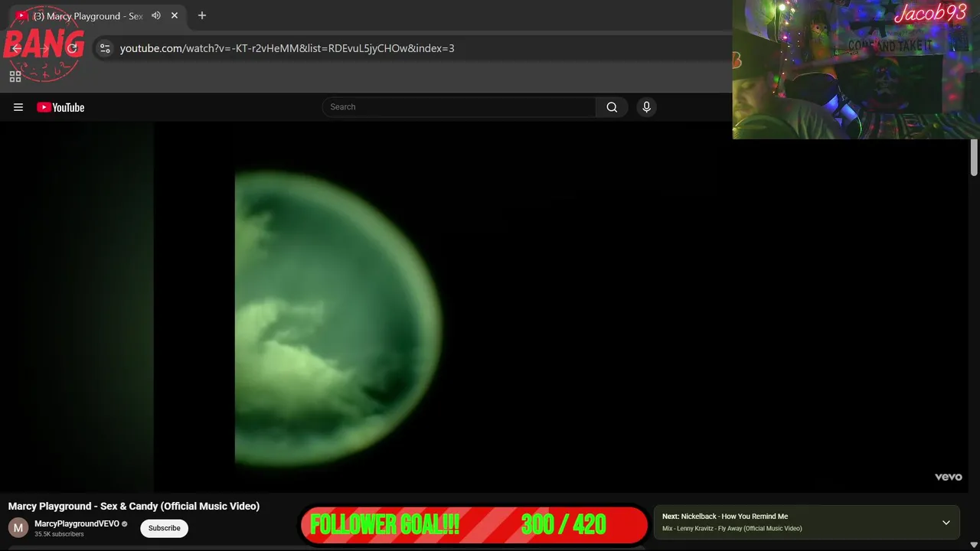Go forward with the browser forward arrow

coord(44,48)
